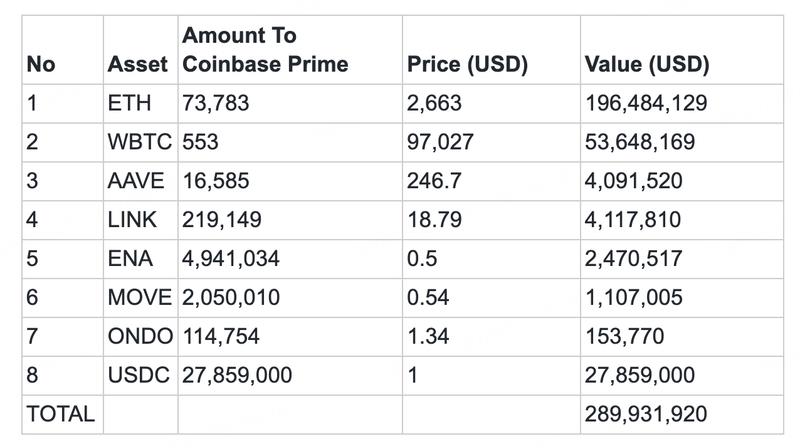The width and height of the screenshot is (800, 448).
Task: Click the ONDO asset cell
Action: tap(140, 336)
